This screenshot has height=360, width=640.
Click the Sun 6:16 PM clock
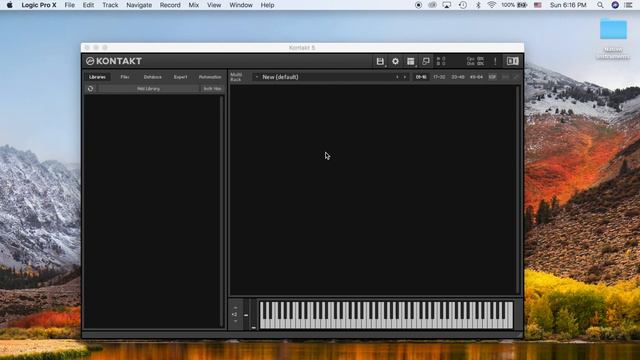(568, 5)
